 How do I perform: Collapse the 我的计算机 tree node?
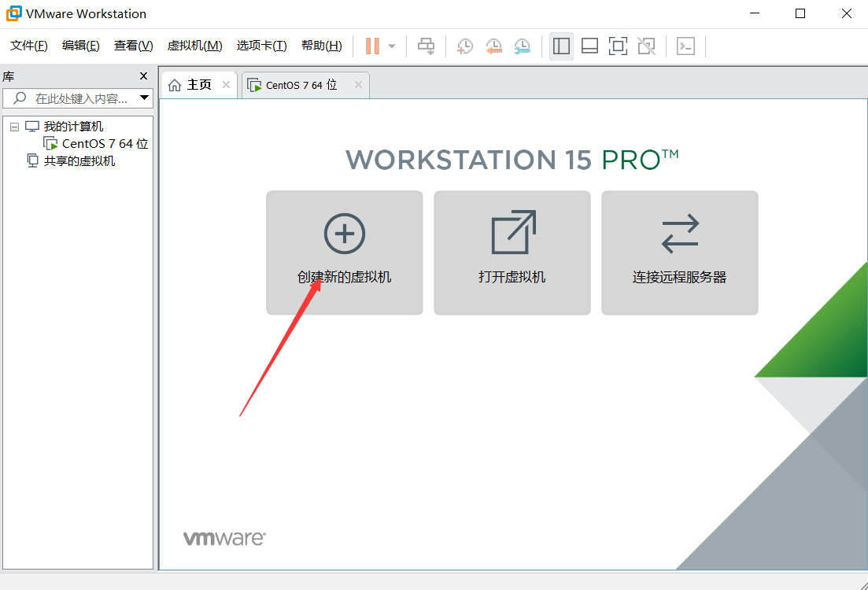14,127
